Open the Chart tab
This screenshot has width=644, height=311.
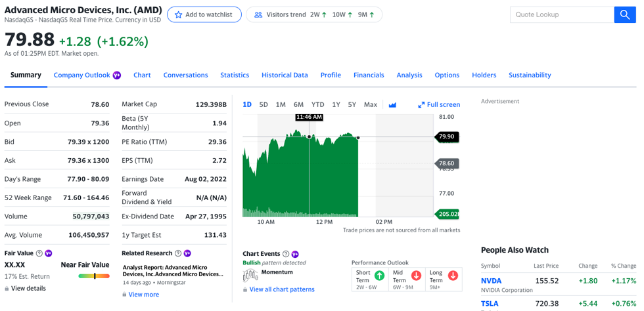tap(142, 75)
